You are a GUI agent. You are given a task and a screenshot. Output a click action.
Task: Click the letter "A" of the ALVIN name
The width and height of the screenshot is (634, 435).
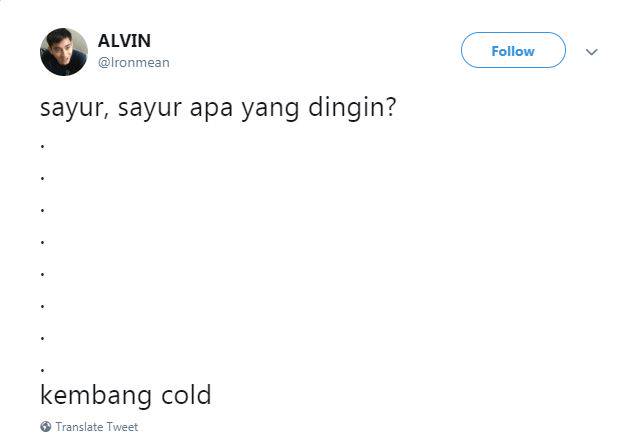[x=103, y=41]
